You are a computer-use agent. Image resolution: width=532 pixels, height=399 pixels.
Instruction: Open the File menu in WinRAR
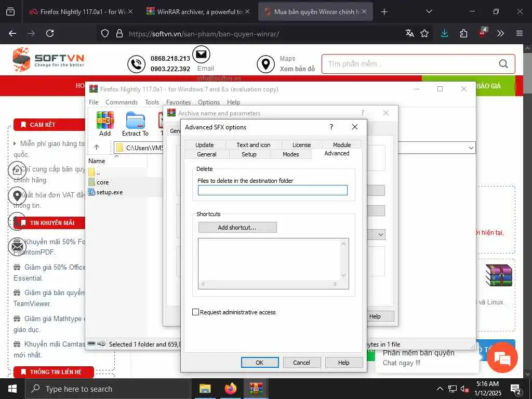pos(94,102)
